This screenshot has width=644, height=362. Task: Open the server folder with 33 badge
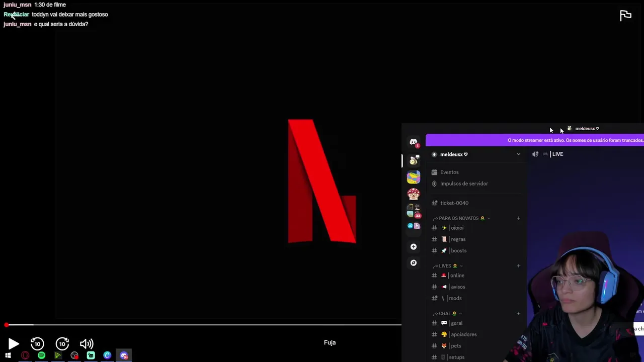pos(414,211)
